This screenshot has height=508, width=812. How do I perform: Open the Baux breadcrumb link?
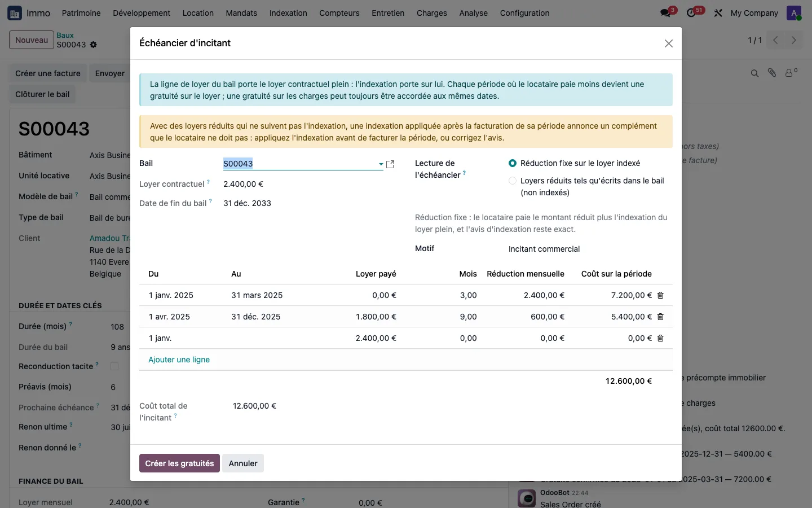pos(65,35)
